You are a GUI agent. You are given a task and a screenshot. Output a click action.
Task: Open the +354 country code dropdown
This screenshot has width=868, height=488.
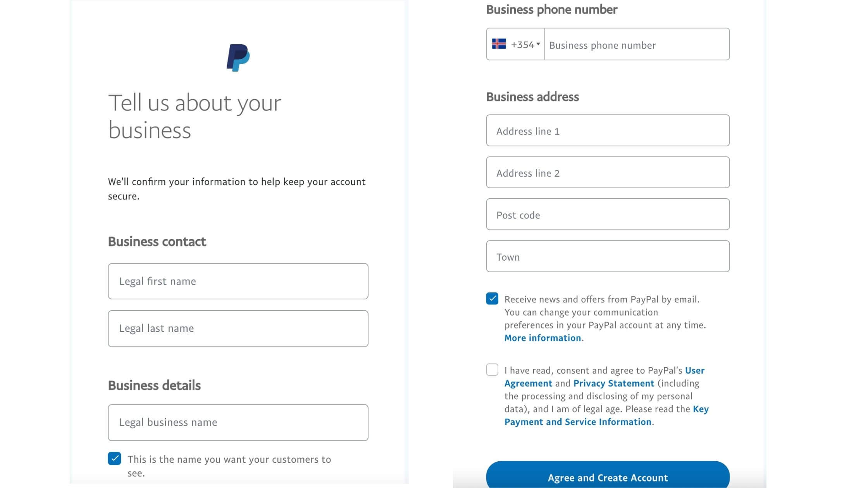pyautogui.click(x=516, y=44)
